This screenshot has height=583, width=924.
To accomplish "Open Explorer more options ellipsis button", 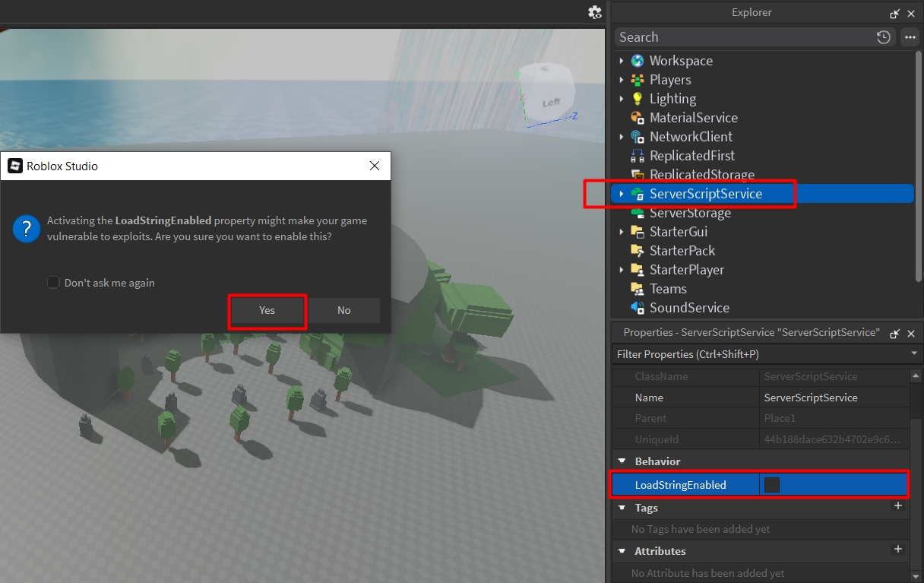I will 909,37.
